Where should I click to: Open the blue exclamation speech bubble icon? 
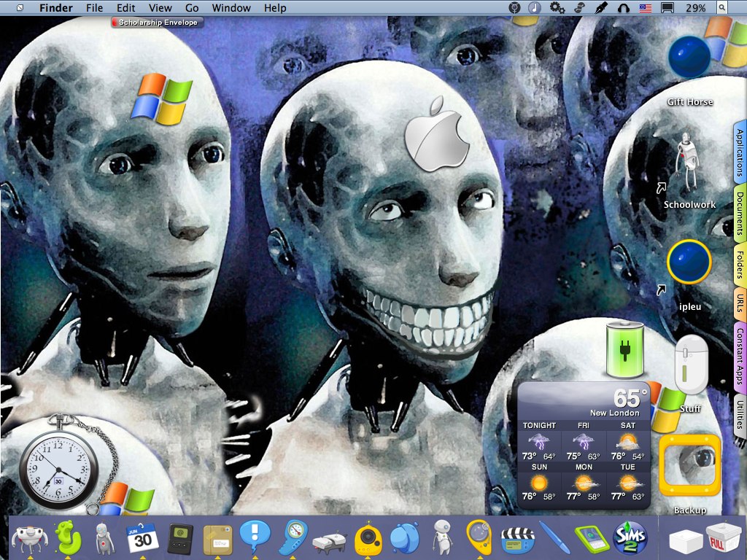[x=255, y=537]
